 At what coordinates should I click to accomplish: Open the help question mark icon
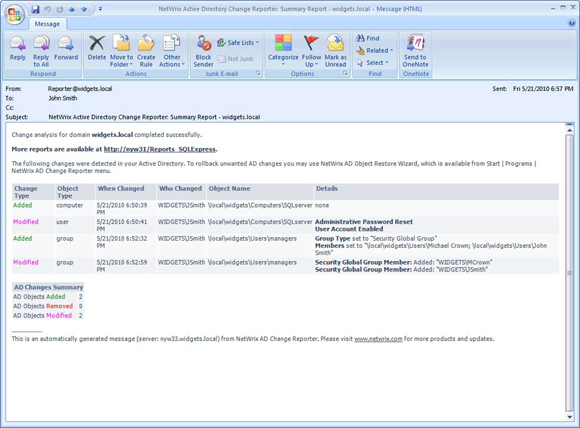(571, 23)
